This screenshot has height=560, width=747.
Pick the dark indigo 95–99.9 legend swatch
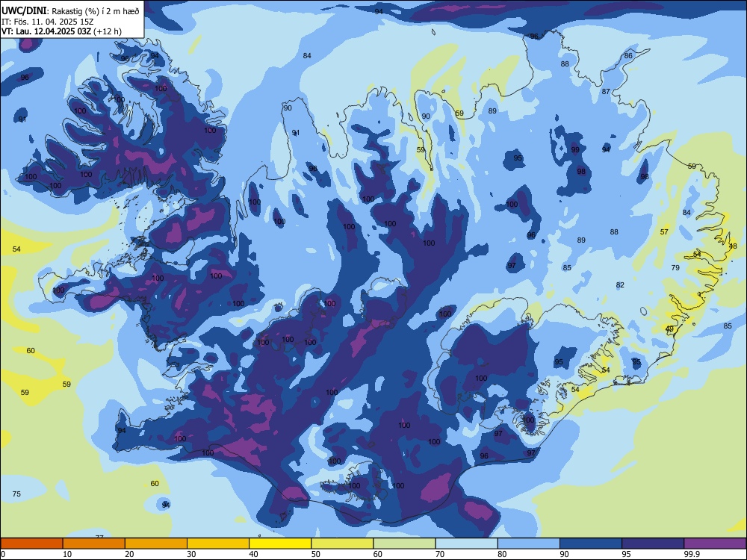point(653,544)
